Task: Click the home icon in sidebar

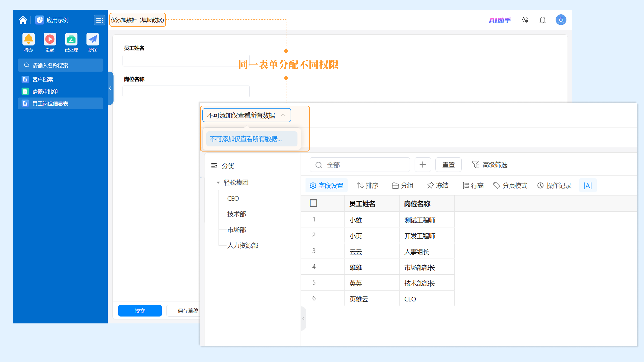Action: (x=23, y=20)
